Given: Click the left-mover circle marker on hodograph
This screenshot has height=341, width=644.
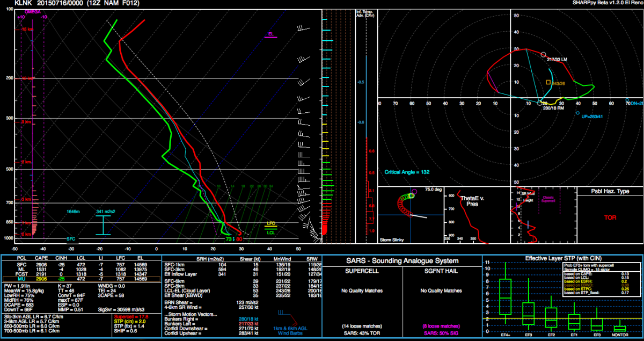Looking at the screenshot, I should coord(543,55).
